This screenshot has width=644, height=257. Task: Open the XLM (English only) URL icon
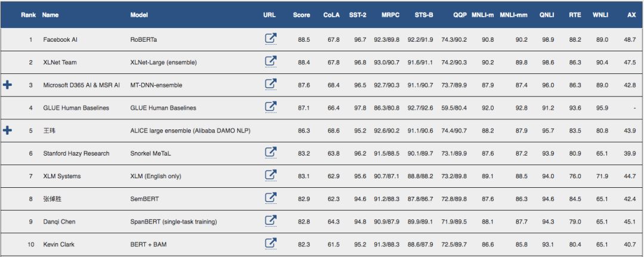click(x=271, y=175)
